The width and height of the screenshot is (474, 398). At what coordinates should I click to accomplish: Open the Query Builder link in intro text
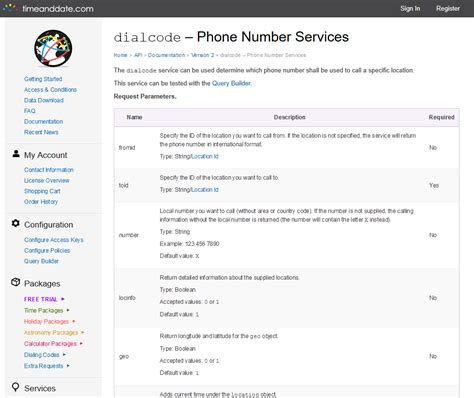coord(231,83)
